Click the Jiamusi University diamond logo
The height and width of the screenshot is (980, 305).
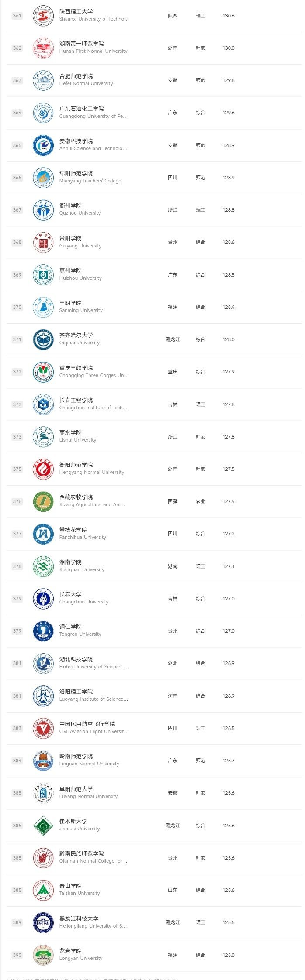(43, 826)
